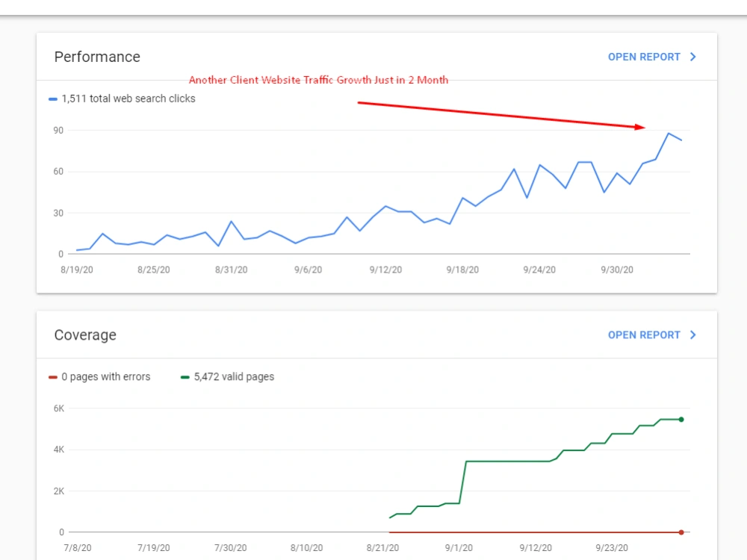Click the 7/19/20 date on Coverage axis
The height and width of the screenshot is (560, 747).
click(153, 548)
